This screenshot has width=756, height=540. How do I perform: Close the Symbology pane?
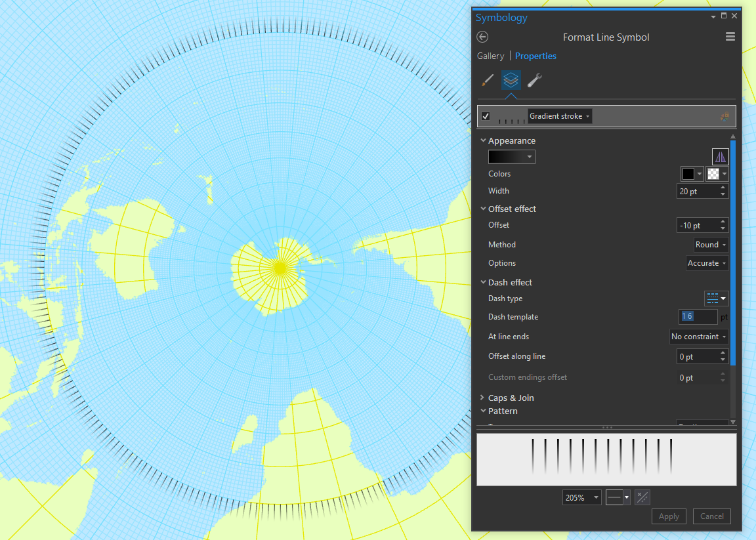pos(734,16)
